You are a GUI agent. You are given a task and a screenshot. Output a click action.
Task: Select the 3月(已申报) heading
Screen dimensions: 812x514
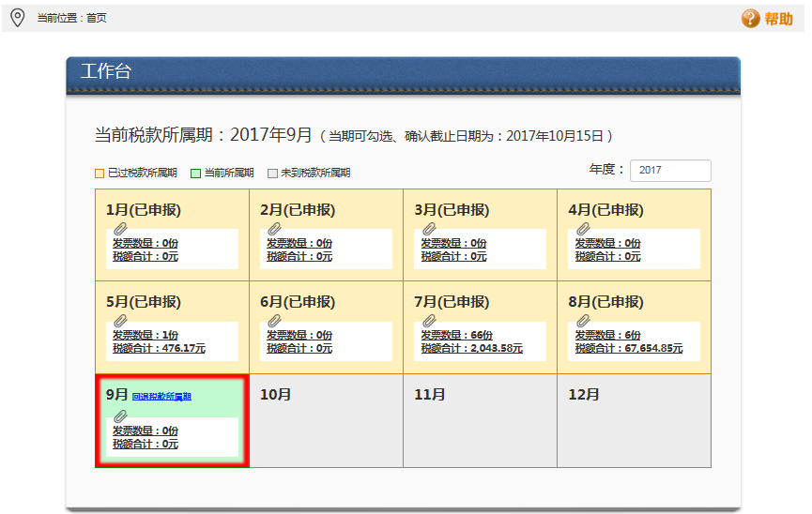pos(452,210)
